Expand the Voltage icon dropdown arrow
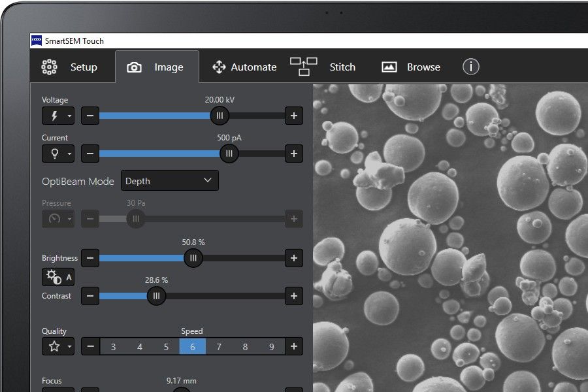588x392 pixels. [69, 116]
